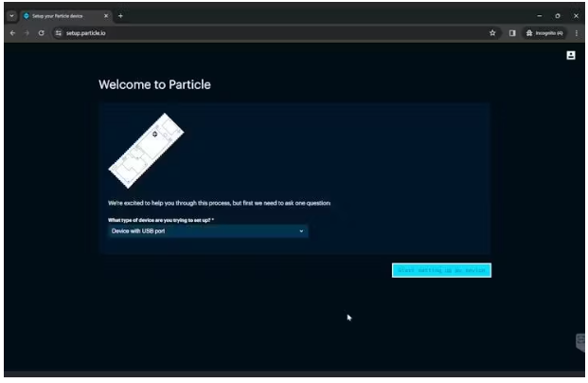Select the Setup your Particle device tab
588x383 pixels.
click(x=62, y=16)
